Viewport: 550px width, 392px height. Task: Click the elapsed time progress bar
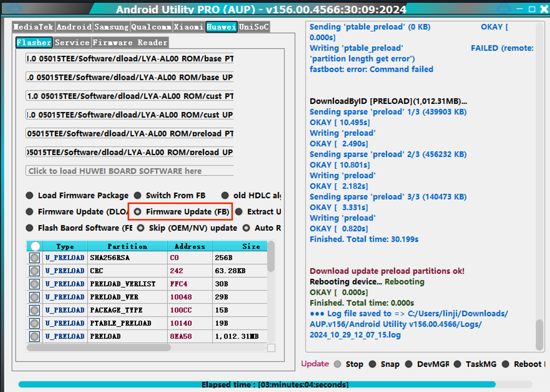(x=275, y=385)
